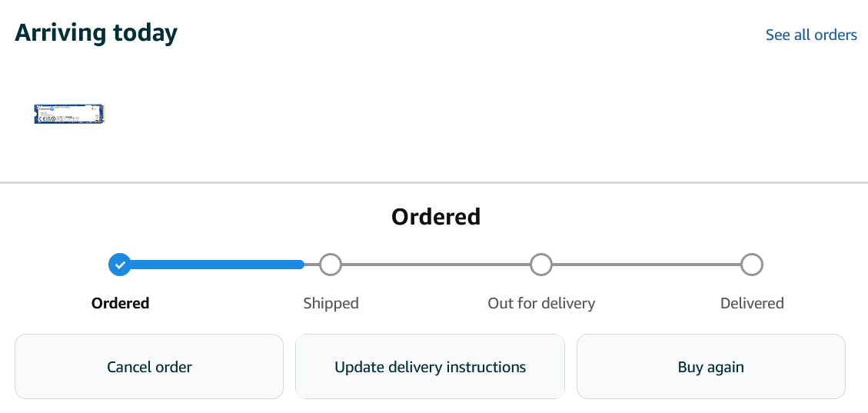Click the Kingston SSD product thumbnail
This screenshot has width=868, height=413.
[70, 114]
